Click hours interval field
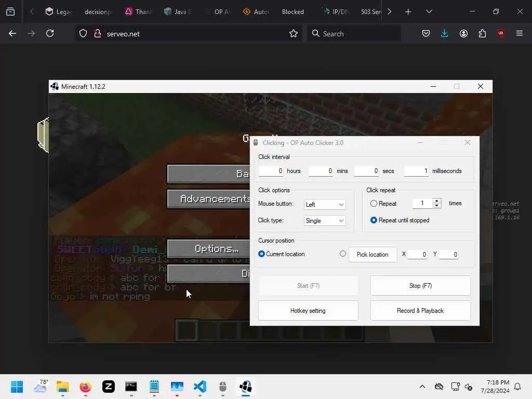 [271, 171]
